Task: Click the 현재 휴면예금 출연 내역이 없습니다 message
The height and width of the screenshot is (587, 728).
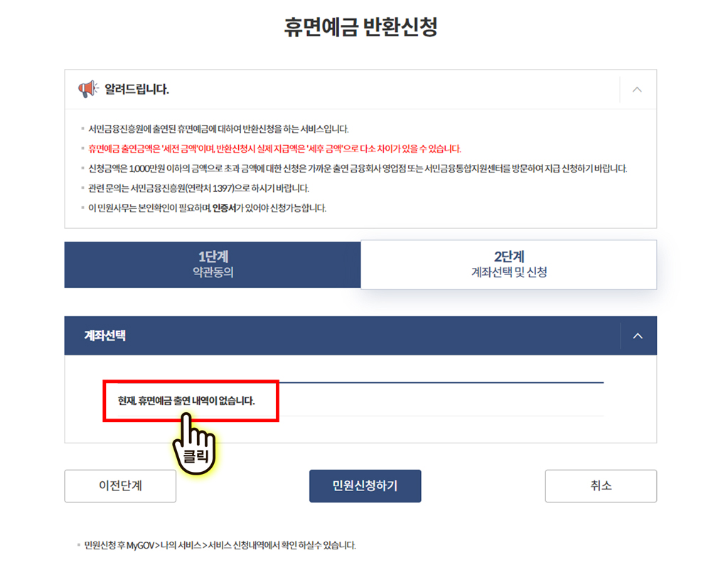Action: [186, 401]
